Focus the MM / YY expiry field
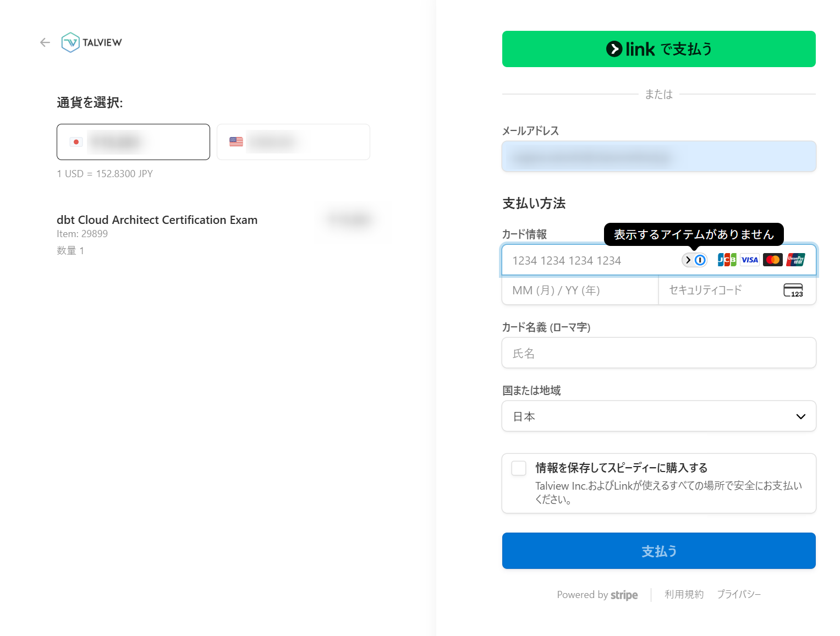840x636 pixels. coord(580,290)
